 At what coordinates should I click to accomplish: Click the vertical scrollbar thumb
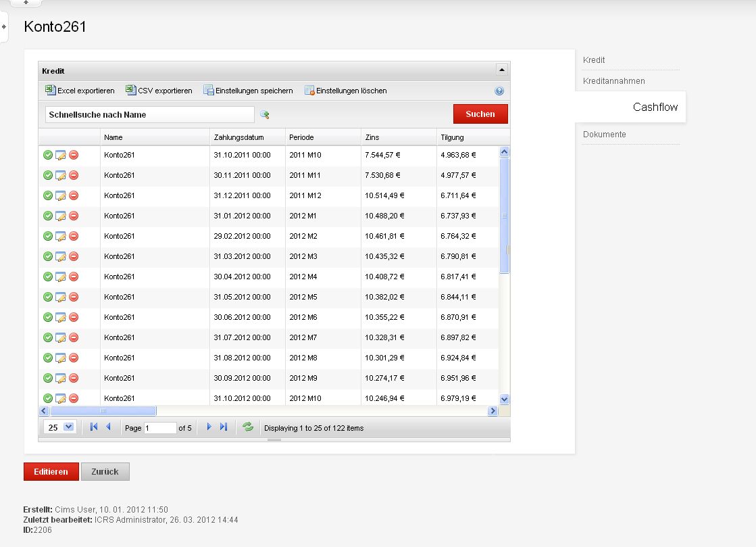(x=504, y=216)
